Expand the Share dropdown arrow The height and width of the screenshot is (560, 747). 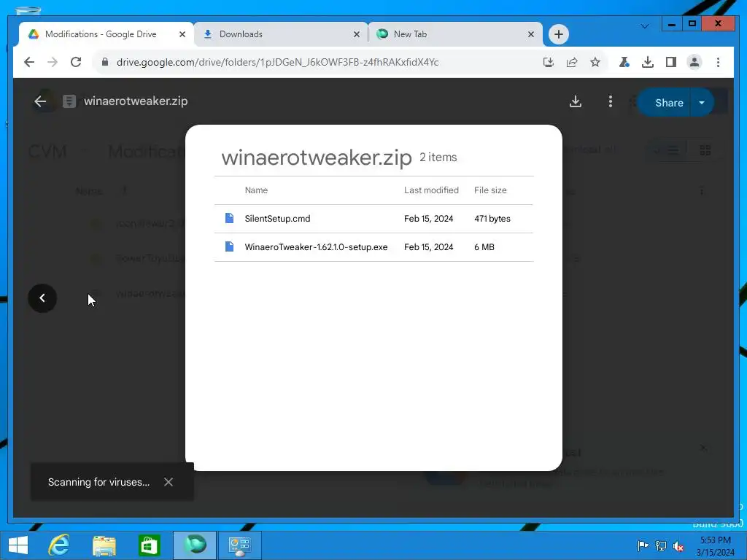tap(702, 103)
